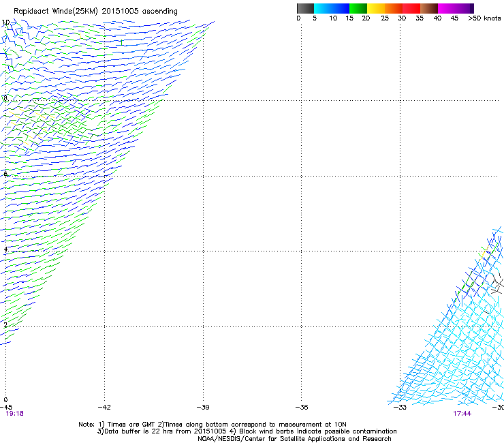The width and height of the screenshot is (504, 443).
Task: Click the NOAA/NESDIS credit line
Action: (294, 439)
